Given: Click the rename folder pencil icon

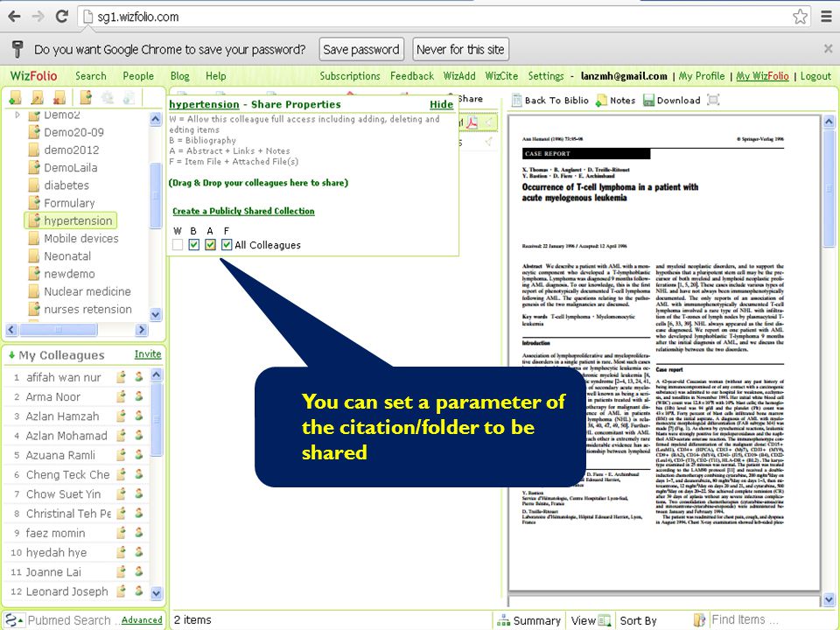Looking at the screenshot, I should click(x=37, y=98).
